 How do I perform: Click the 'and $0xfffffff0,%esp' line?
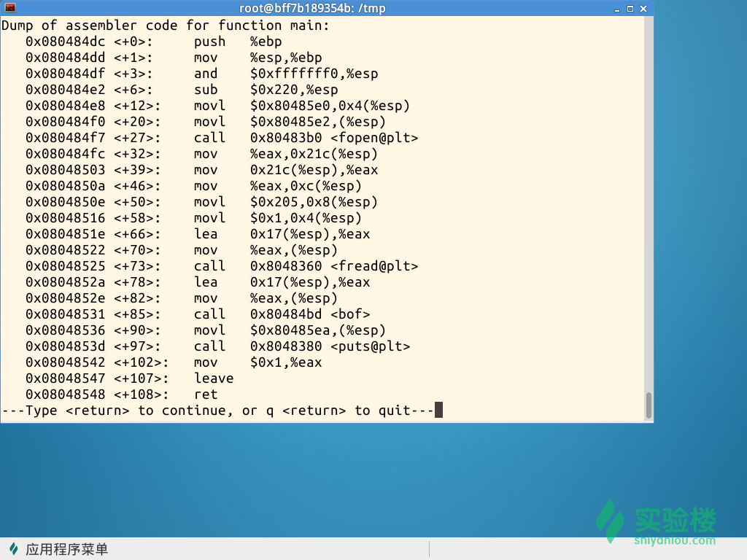click(201, 74)
